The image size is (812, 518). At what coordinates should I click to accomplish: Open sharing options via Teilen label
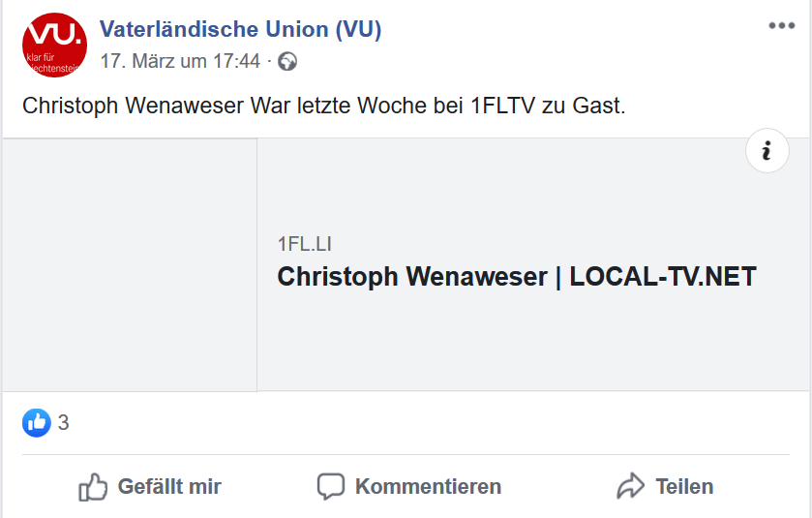(x=684, y=486)
